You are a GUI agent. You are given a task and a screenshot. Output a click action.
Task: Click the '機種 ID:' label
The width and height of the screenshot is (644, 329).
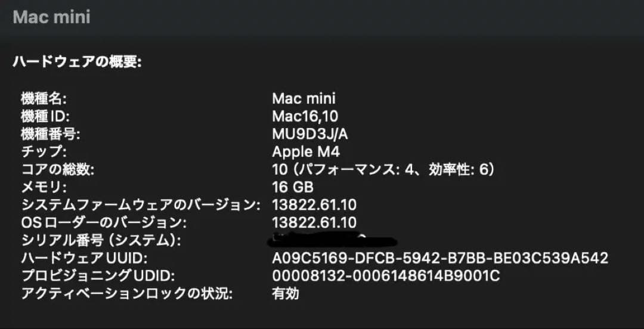[45, 117]
